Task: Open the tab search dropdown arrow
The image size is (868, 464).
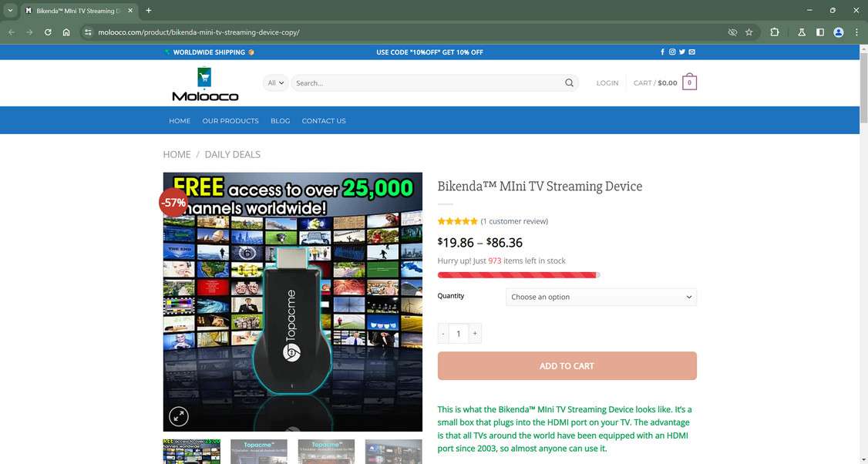Action: click(x=10, y=11)
